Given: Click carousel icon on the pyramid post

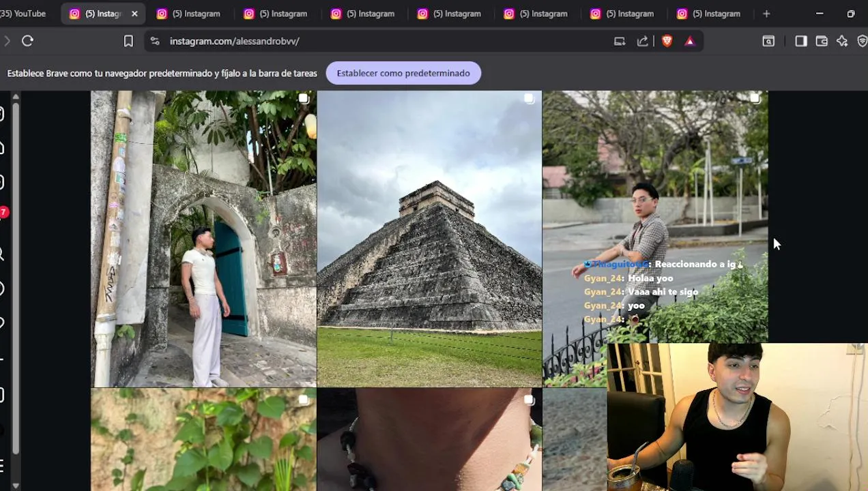Looking at the screenshot, I should pos(529,100).
